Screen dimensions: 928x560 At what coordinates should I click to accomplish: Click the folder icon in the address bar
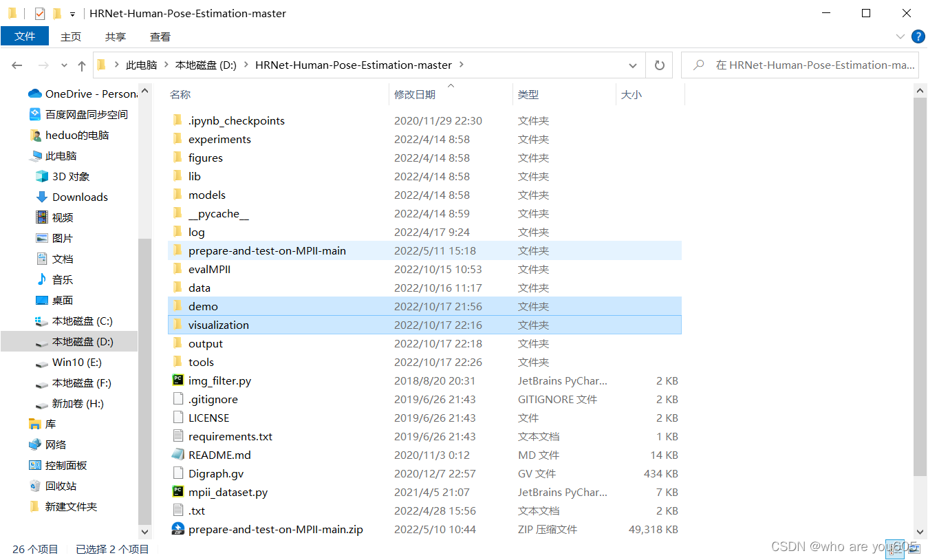point(100,65)
